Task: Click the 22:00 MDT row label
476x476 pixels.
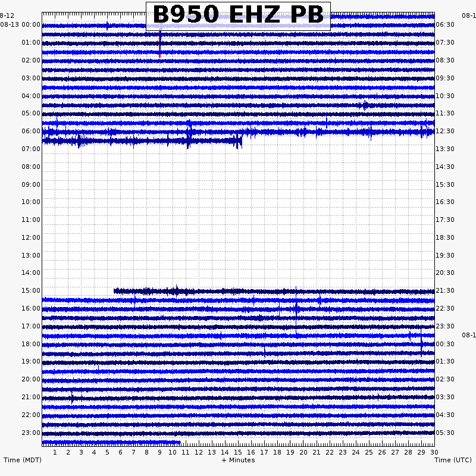Action: tap(31, 415)
